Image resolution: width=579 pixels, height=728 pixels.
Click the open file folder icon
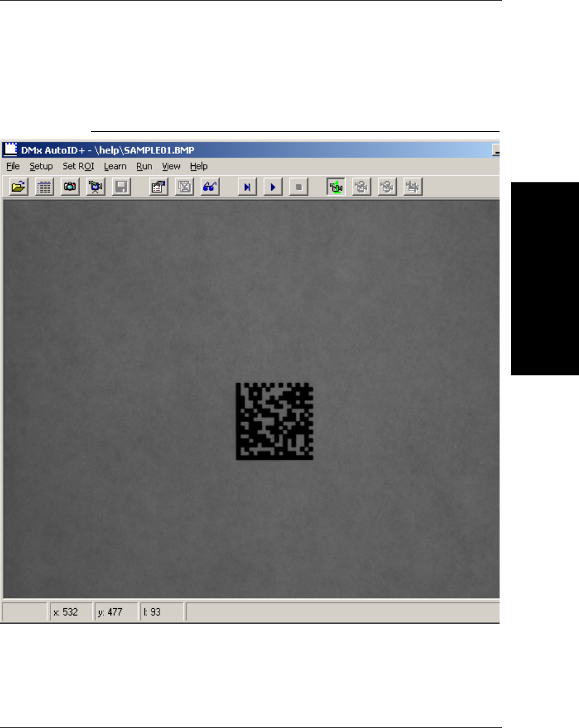click(x=18, y=187)
